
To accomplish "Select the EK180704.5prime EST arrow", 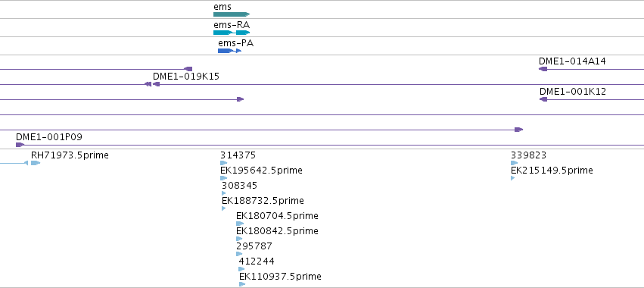I will (240, 224).
